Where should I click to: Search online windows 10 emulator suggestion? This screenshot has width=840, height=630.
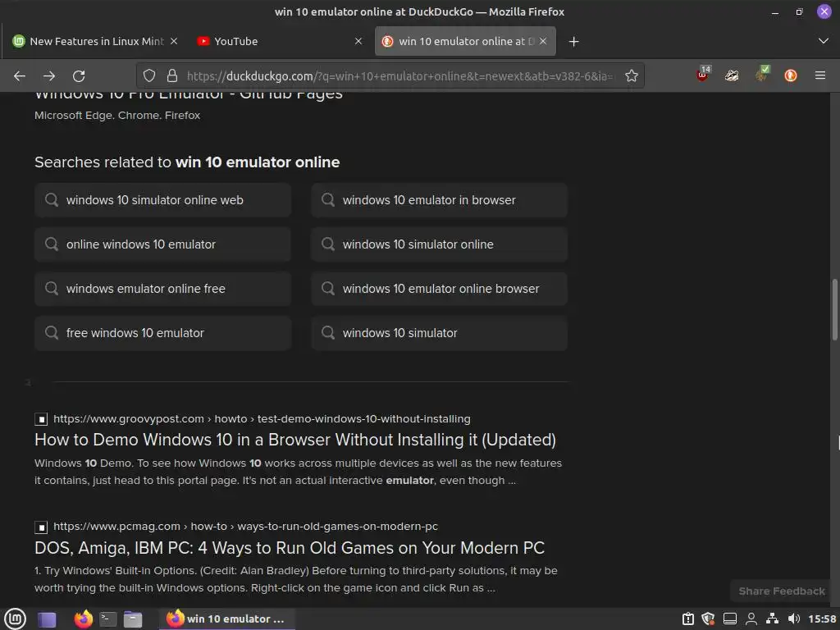tap(163, 244)
